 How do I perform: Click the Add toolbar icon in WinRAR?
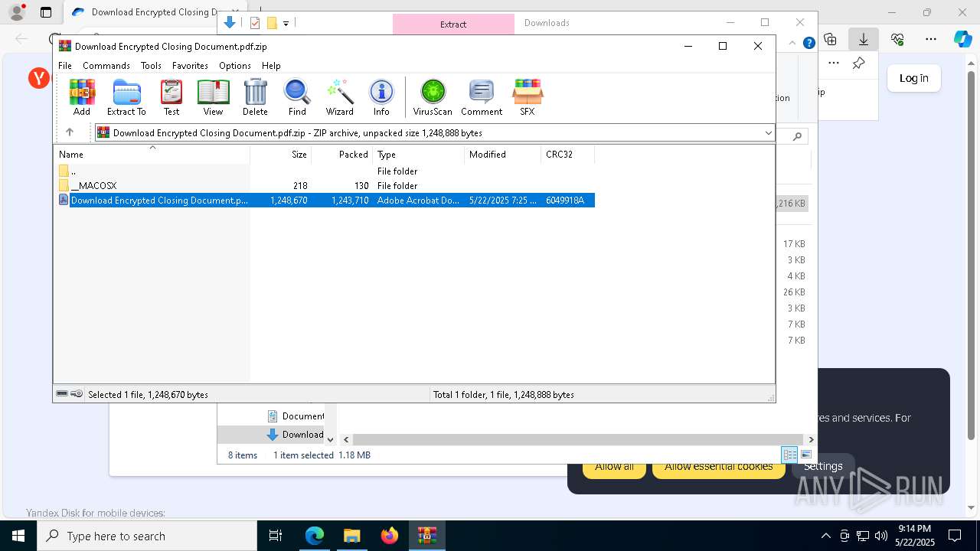(x=82, y=97)
